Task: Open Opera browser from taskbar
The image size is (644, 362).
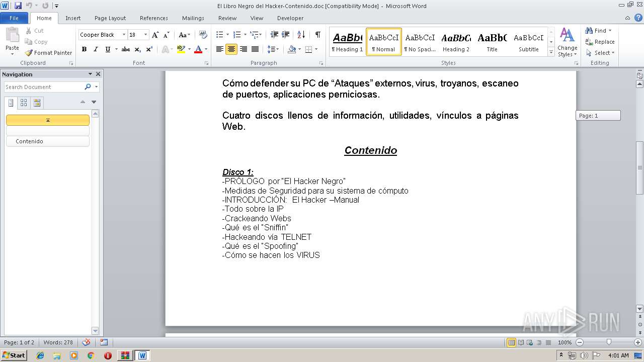Action: pos(108,355)
